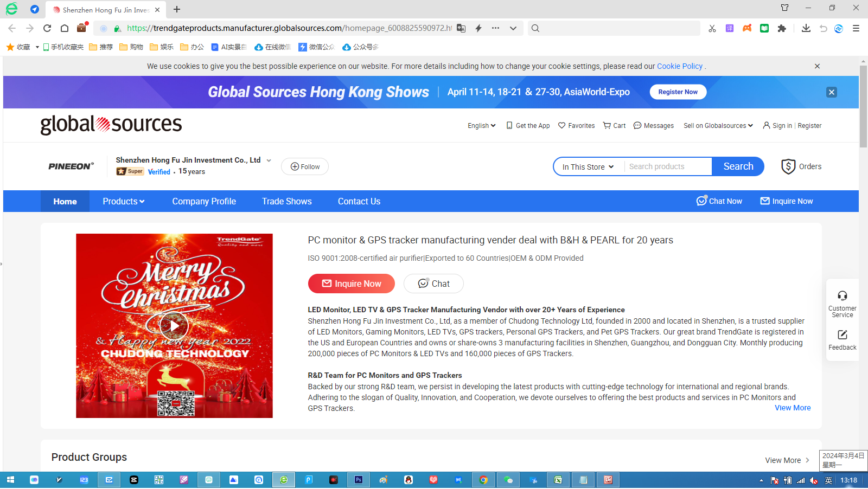Open the Cookie Policy link
The image size is (868, 489).
[x=680, y=66]
